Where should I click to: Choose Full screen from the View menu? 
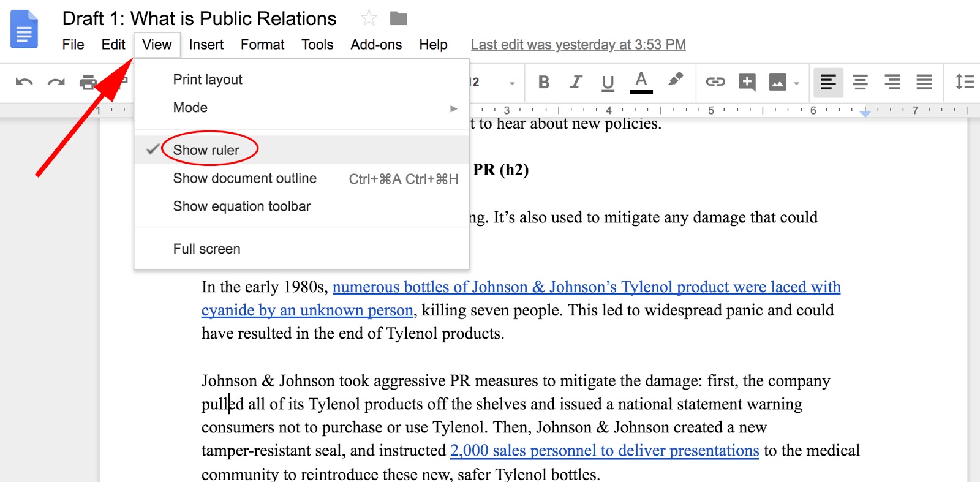click(x=206, y=249)
